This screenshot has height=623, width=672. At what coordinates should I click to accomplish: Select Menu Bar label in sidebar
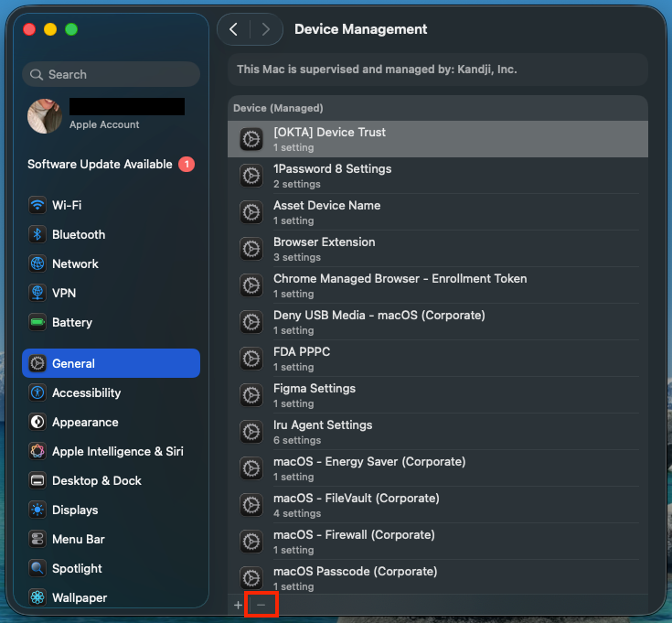pos(79,539)
